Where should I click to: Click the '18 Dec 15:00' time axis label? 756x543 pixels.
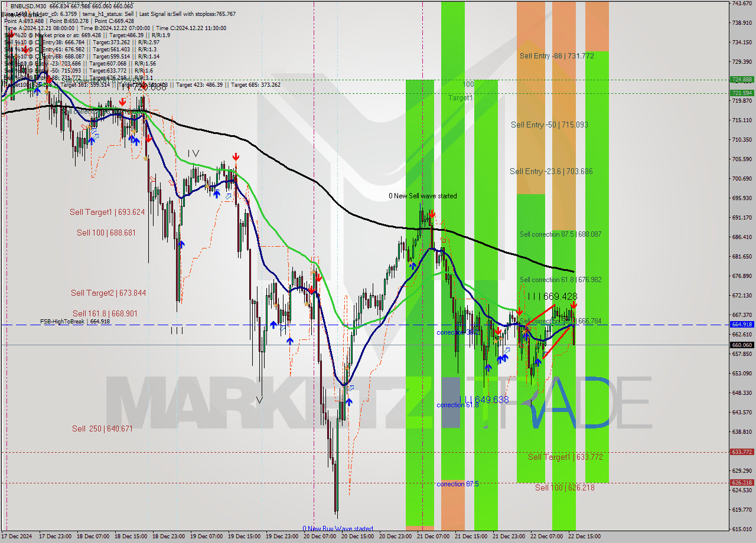tap(131, 537)
